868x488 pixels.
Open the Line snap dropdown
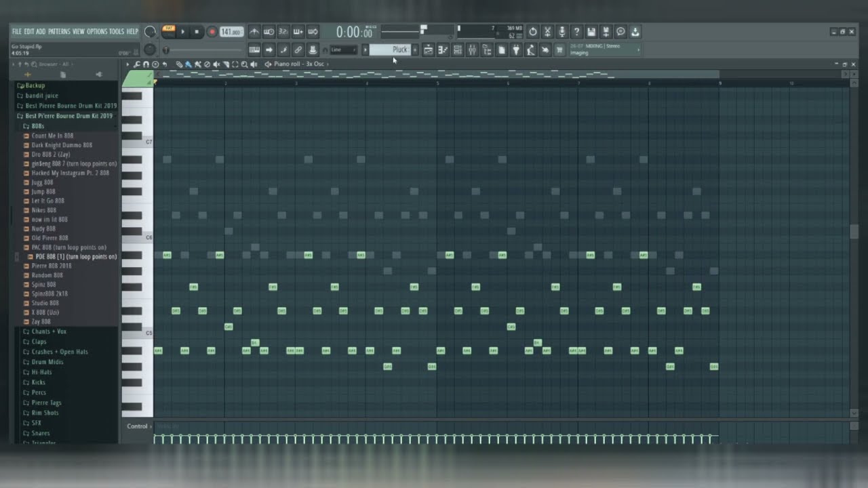[344, 49]
